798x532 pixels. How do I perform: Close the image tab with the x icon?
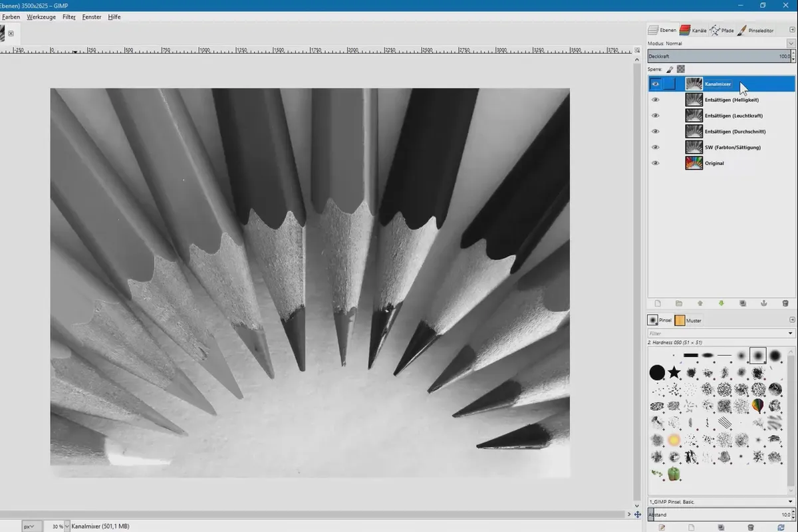(11, 33)
